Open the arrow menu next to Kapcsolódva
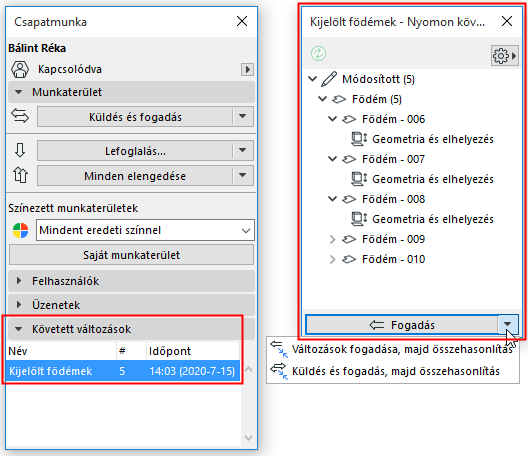The width and height of the screenshot is (528, 456). (248, 70)
